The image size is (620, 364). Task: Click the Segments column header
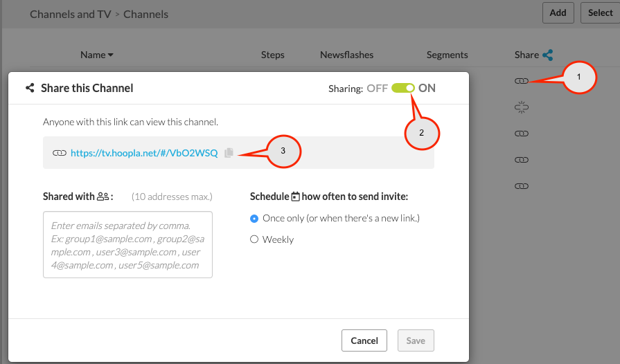pyautogui.click(x=448, y=55)
